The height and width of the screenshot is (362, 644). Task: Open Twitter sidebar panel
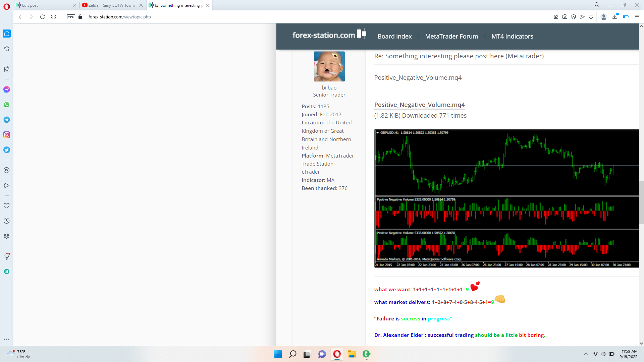click(7, 150)
